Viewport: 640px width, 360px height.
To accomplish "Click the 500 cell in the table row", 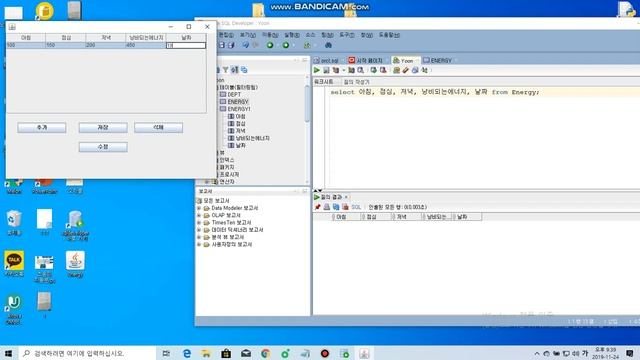I will (x=25, y=45).
